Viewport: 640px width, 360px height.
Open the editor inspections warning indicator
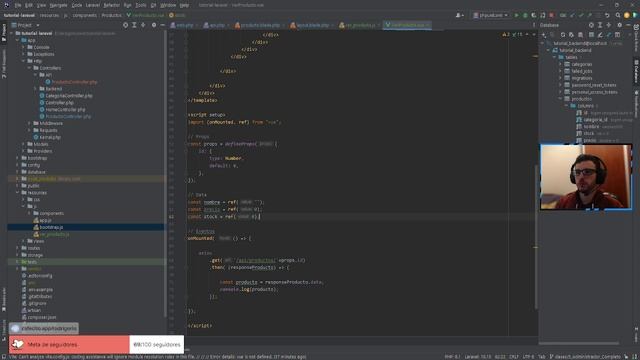513,35
